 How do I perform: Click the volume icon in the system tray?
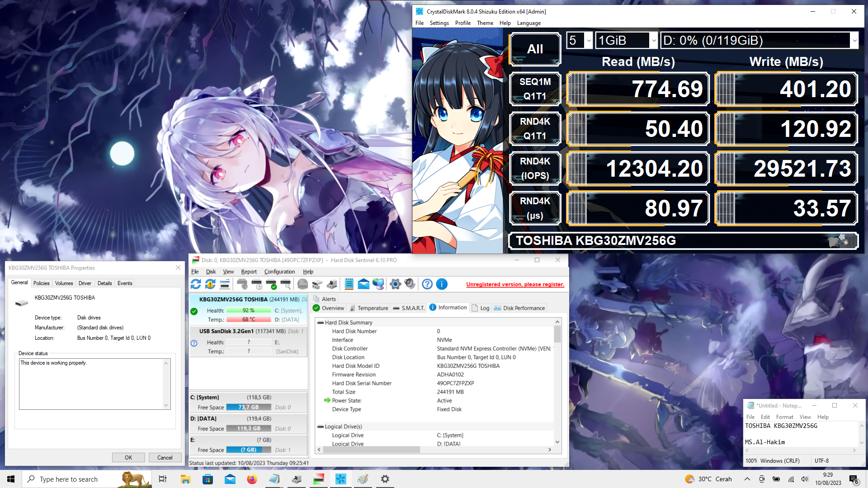click(805, 479)
